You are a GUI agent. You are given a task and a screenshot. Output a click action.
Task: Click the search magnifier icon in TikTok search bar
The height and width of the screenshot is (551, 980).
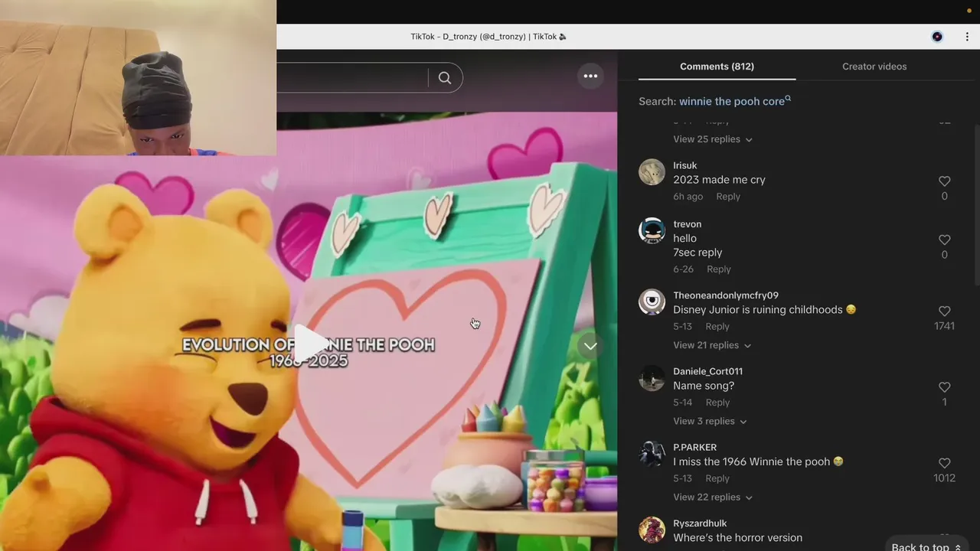(x=445, y=78)
